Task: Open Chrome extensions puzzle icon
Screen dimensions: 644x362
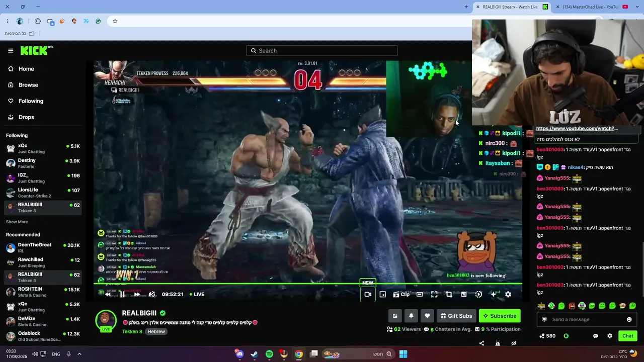Action: [38, 21]
